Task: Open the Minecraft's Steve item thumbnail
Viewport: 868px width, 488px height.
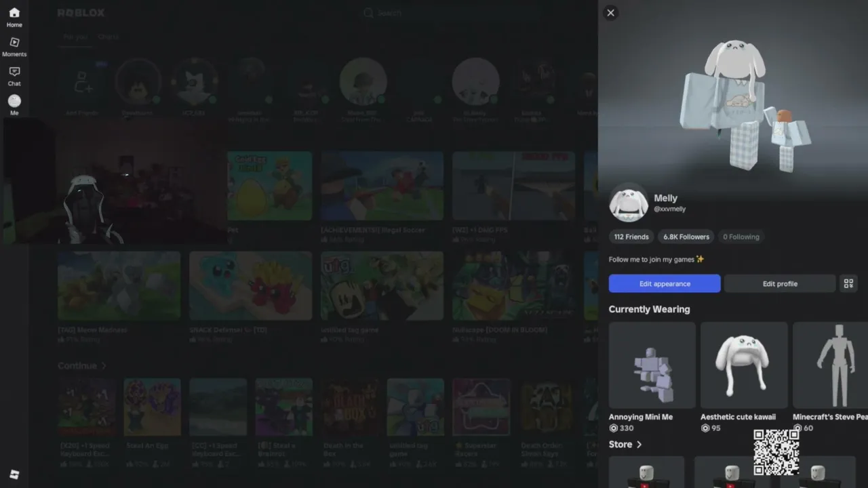Action: click(x=830, y=365)
